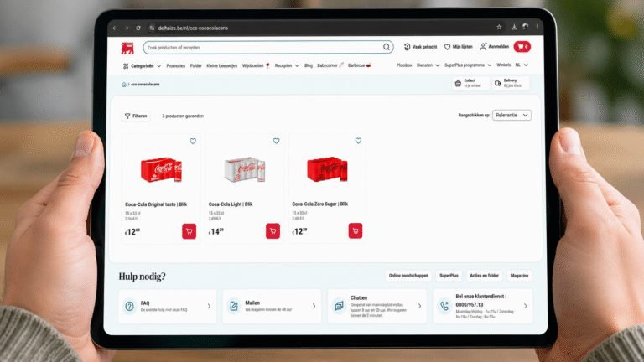The image size is (644, 362).
Task: Favorite Coca-Cola Light with heart icon
Action: coord(277,141)
